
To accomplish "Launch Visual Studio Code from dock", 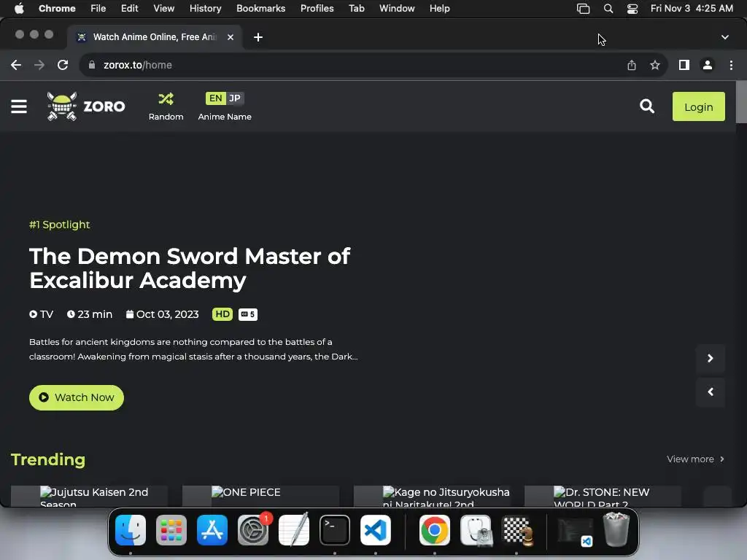I will [x=376, y=530].
